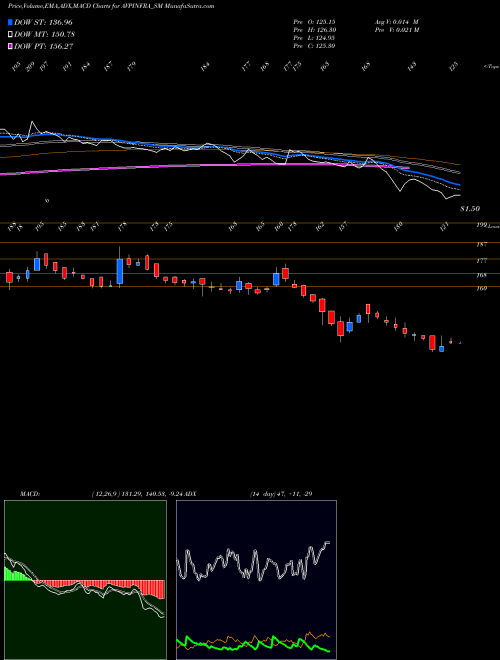The image size is (500, 660).
Task: Open the ADX indicator panel
Action: pos(256,580)
